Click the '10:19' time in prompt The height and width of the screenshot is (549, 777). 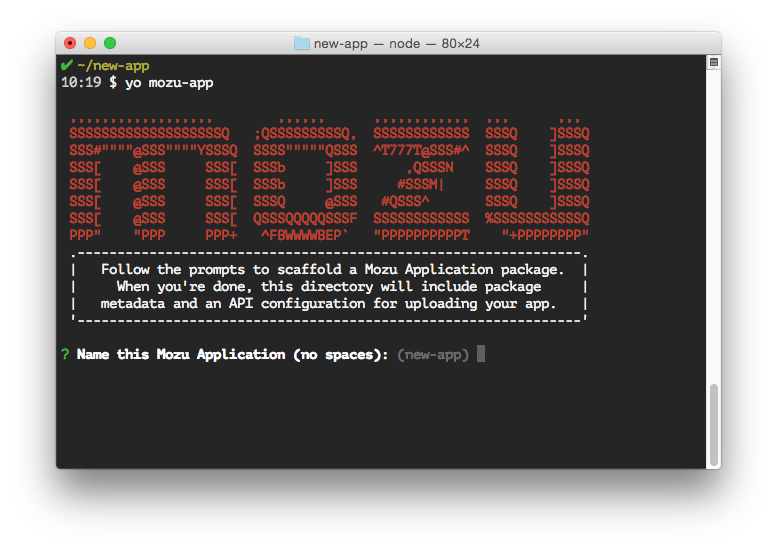[81, 82]
